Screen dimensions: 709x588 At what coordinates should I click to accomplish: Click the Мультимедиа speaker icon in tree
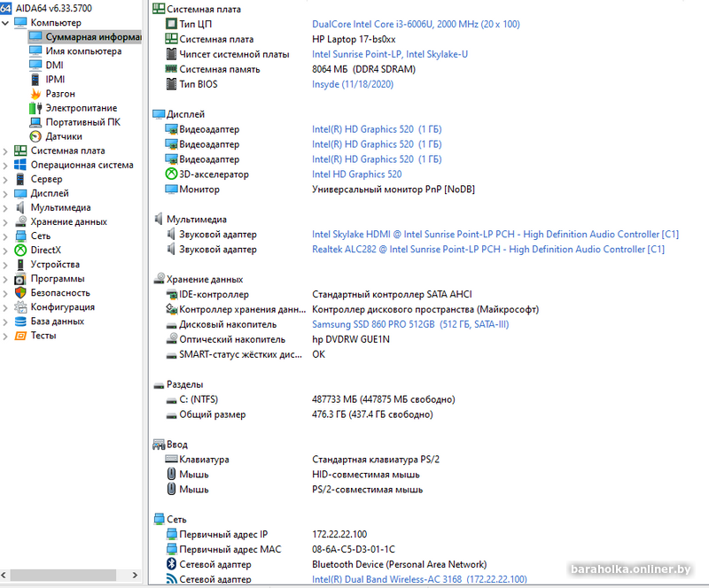20,207
